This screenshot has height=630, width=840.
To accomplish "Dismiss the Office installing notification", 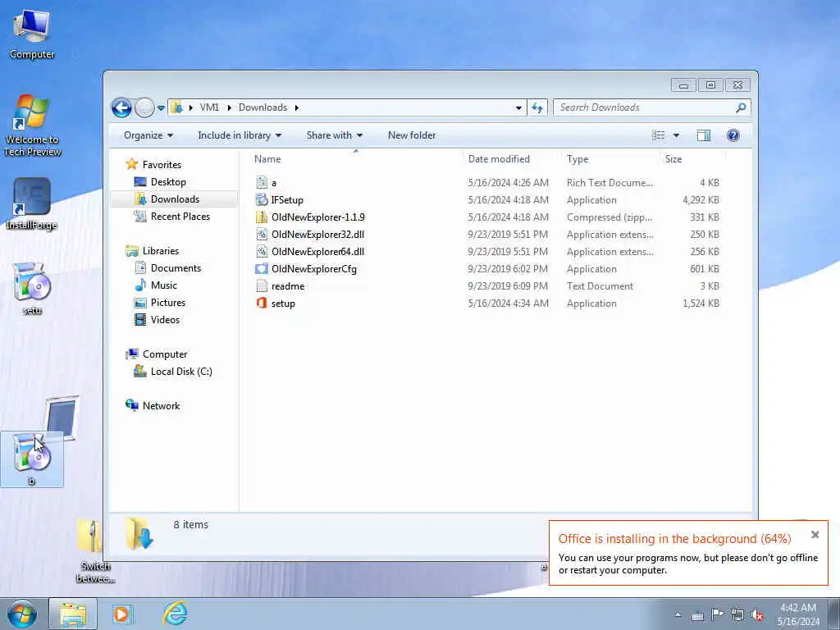I will pos(815,535).
